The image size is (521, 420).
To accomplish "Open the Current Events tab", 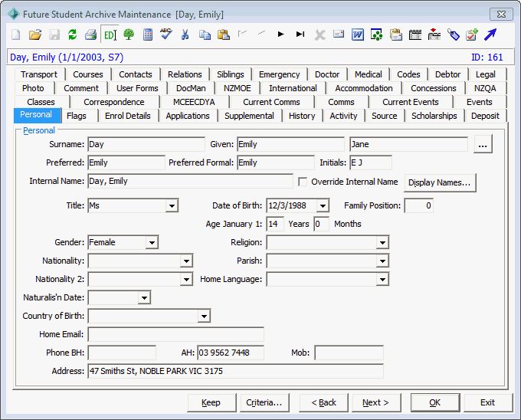I will (411, 102).
